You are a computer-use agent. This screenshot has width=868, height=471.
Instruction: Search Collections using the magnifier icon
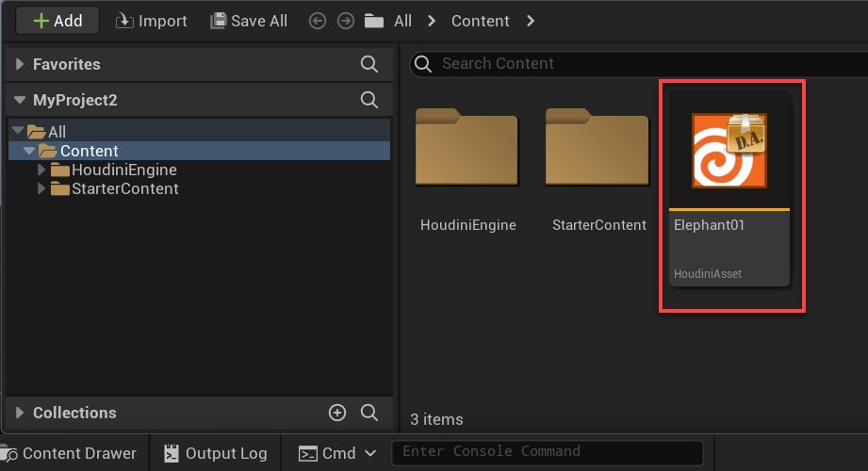(369, 413)
